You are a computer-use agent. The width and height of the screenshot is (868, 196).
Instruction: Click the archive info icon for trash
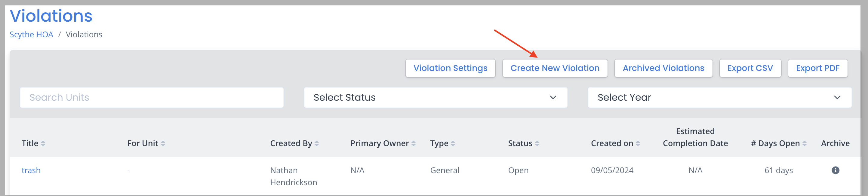(835, 170)
